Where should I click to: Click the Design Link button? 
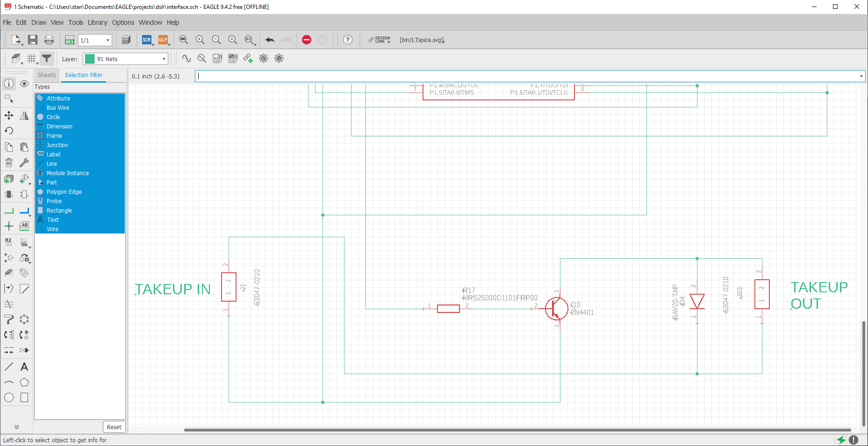click(x=380, y=40)
